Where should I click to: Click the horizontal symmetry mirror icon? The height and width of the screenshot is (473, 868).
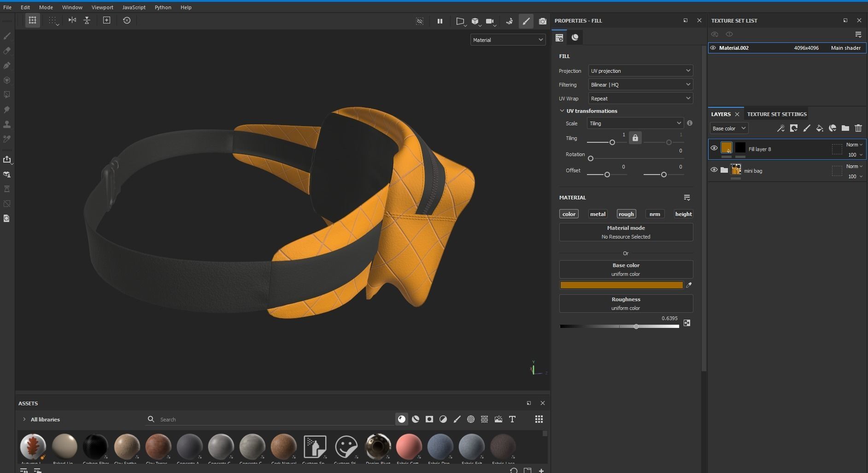(x=72, y=20)
